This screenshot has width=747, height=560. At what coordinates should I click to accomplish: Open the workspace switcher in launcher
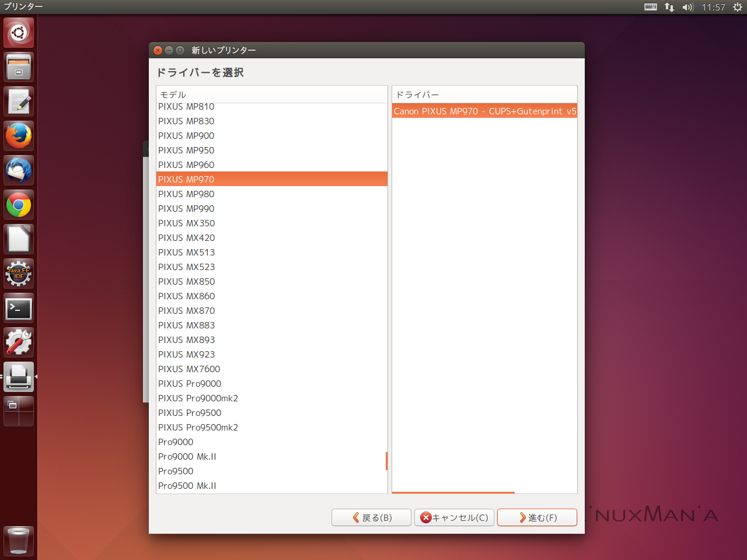point(19,411)
